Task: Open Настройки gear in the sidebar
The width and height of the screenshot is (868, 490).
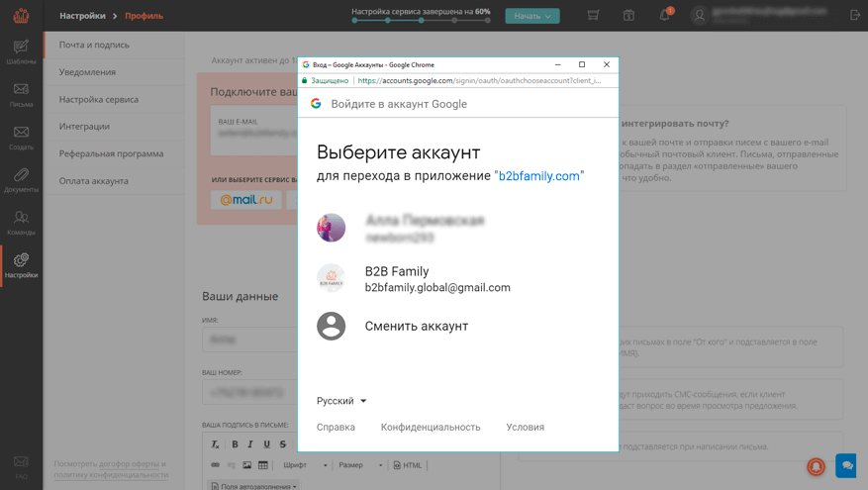Action: 21,265
